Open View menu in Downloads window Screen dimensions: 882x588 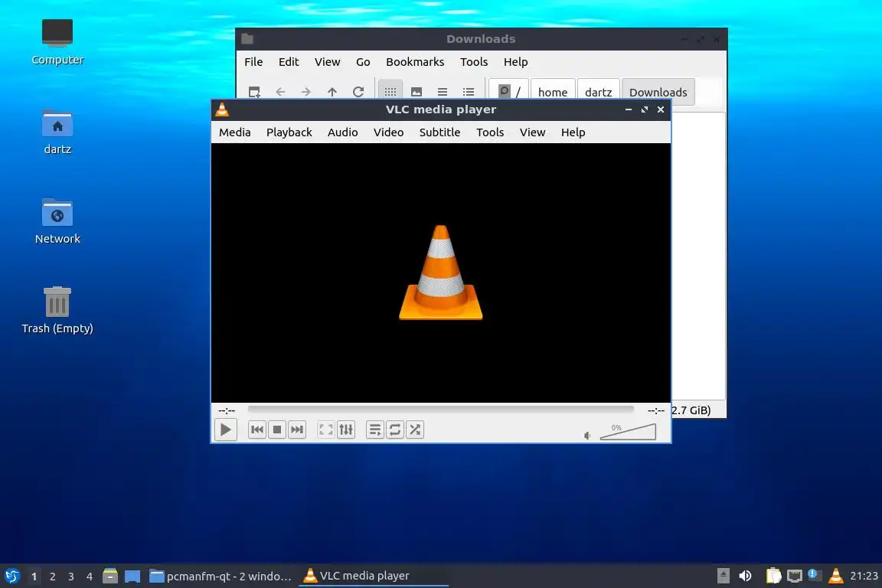pos(328,62)
